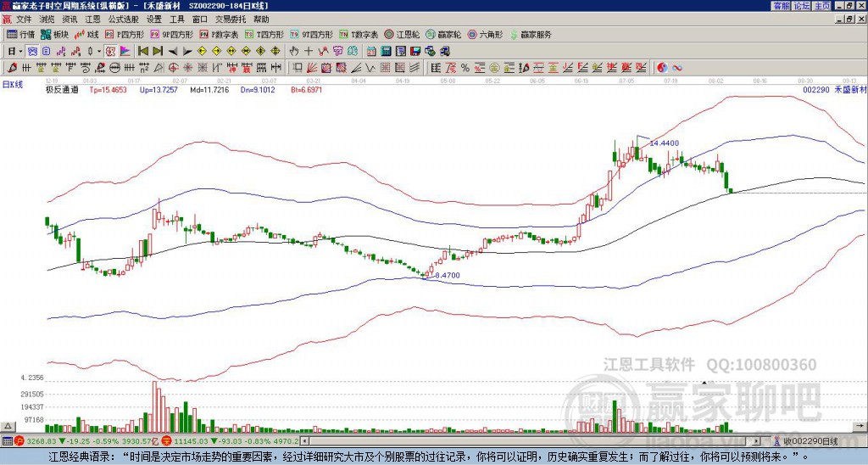Click the 主页 homepage button
The width and height of the screenshot is (868, 465).
[822, 6]
